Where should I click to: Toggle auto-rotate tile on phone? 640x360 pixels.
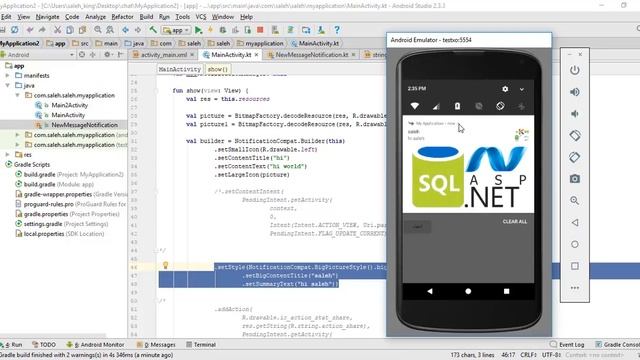(x=500, y=106)
